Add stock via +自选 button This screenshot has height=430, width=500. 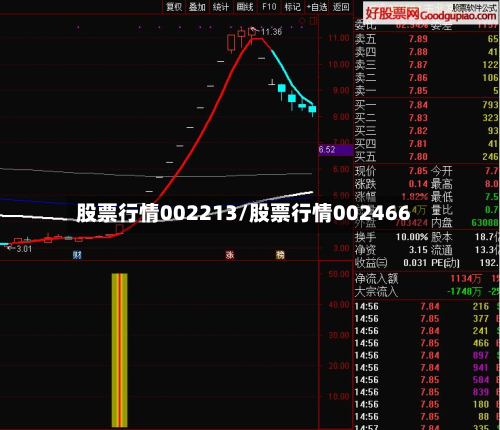317,7
